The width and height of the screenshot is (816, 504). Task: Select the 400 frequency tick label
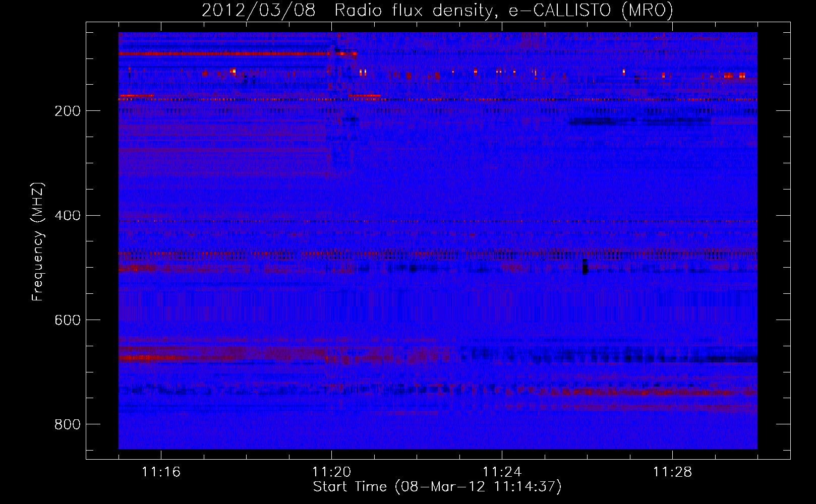tap(68, 216)
